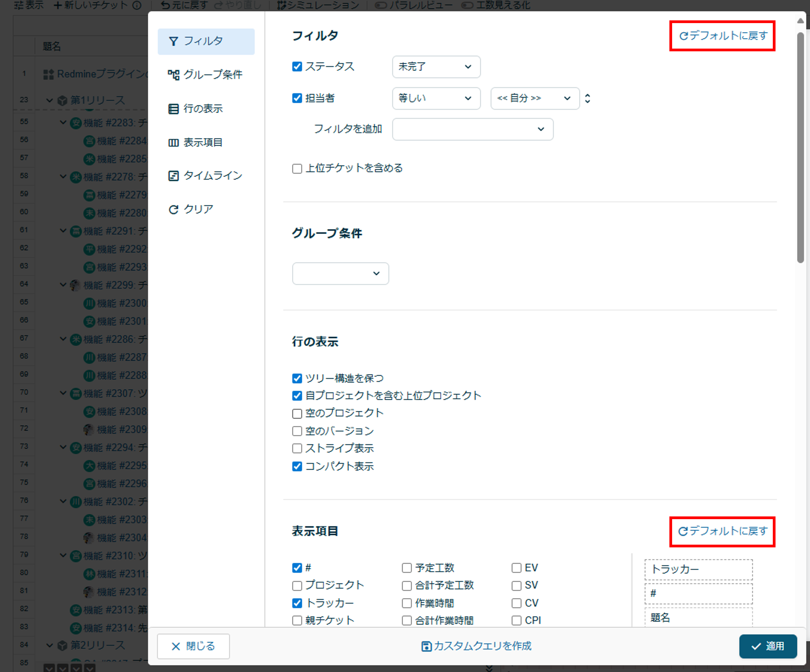The height and width of the screenshot is (672, 810).
Task: Select the フィルタ panel in the sidebar
Action: point(206,41)
